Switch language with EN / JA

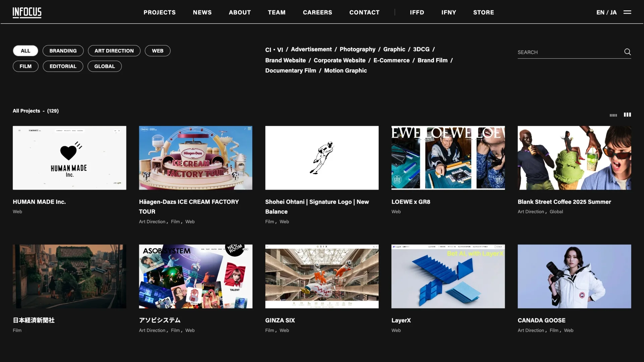tap(606, 12)
